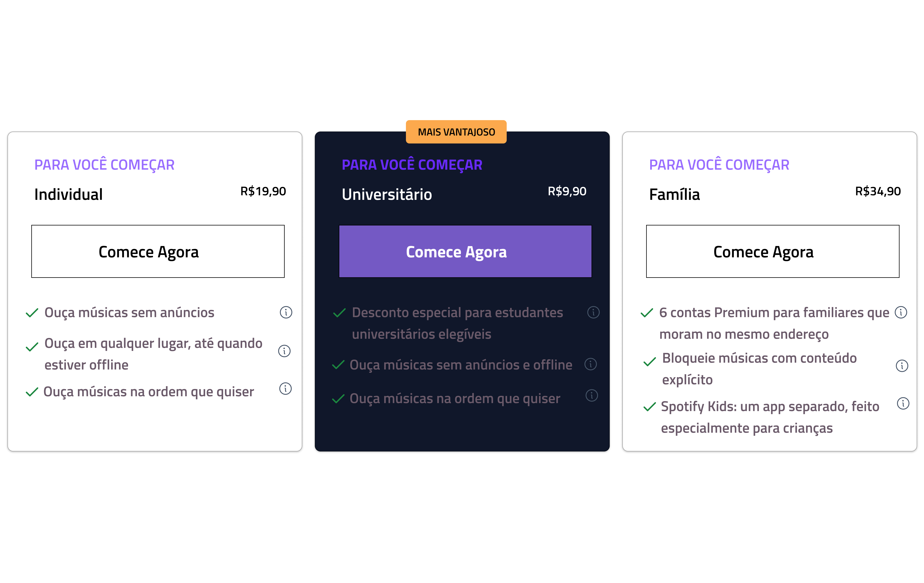Click the Individual plan "Comece Agora" button
924x583 pixels.
(x=158, y=251)
